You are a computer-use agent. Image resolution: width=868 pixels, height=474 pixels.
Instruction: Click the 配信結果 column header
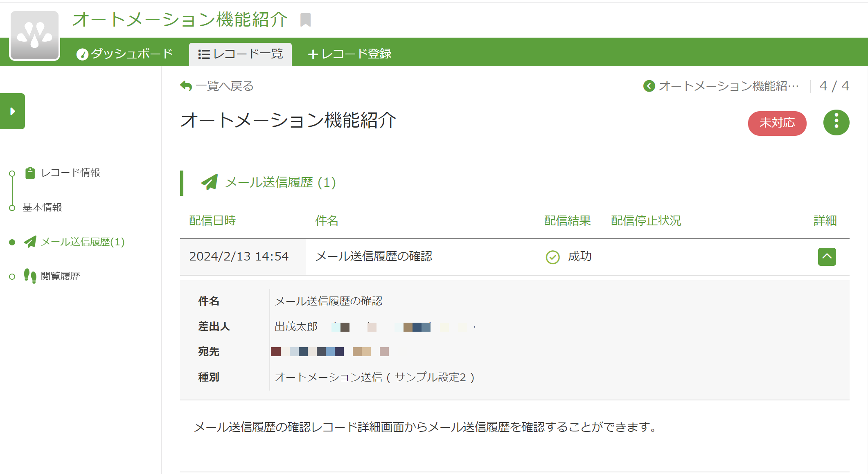pos(568,220)
